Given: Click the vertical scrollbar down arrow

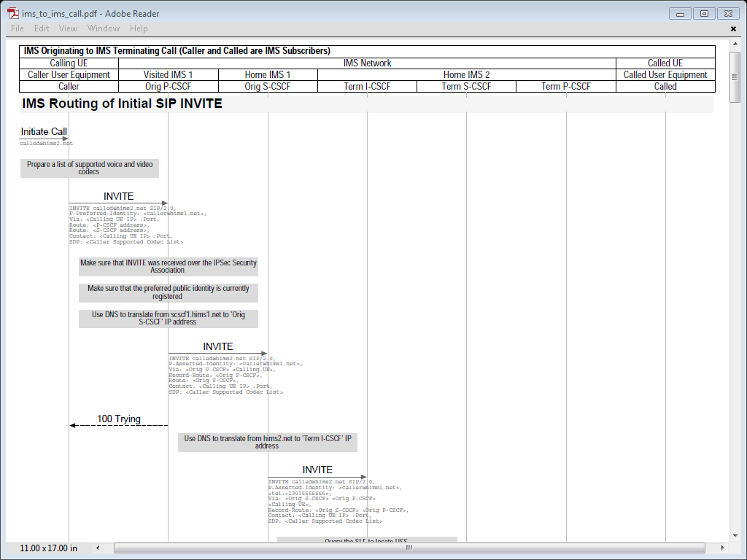Looking at the screenshot, I should click(x=735, y=536).
